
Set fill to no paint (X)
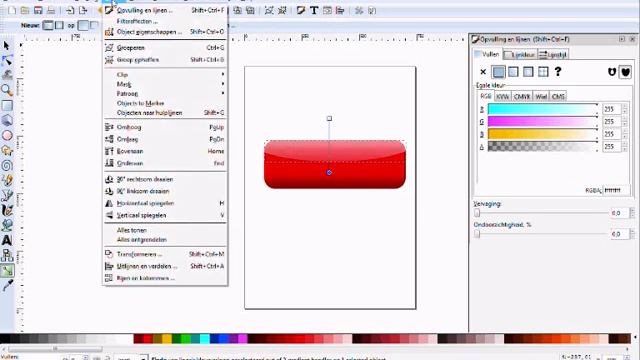(483, 72)
